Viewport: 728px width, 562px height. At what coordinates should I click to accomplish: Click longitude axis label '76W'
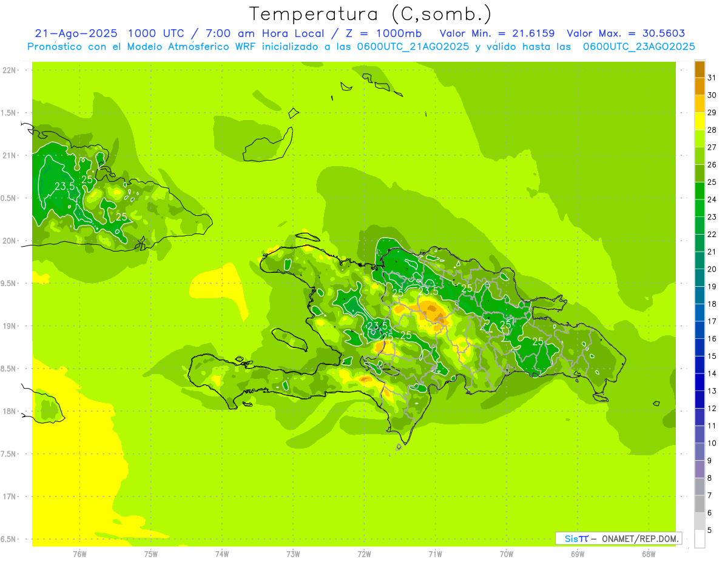[79, 554]
